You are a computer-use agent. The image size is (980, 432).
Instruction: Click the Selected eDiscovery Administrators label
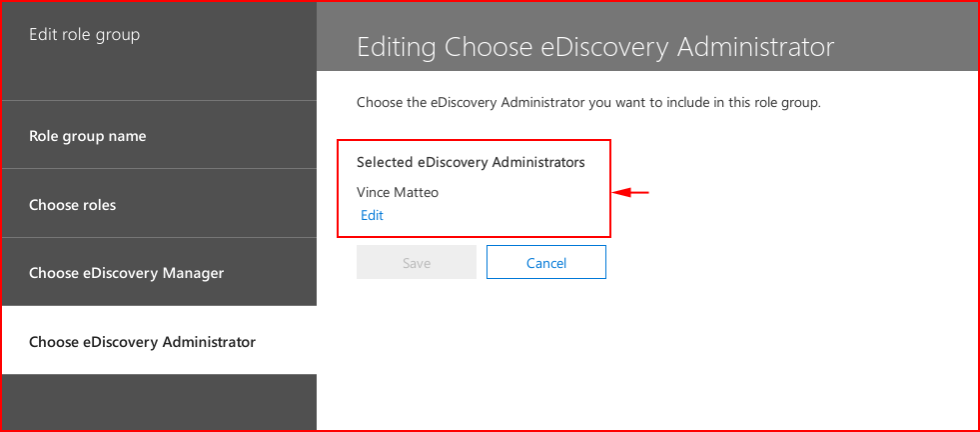pos(471,162)
